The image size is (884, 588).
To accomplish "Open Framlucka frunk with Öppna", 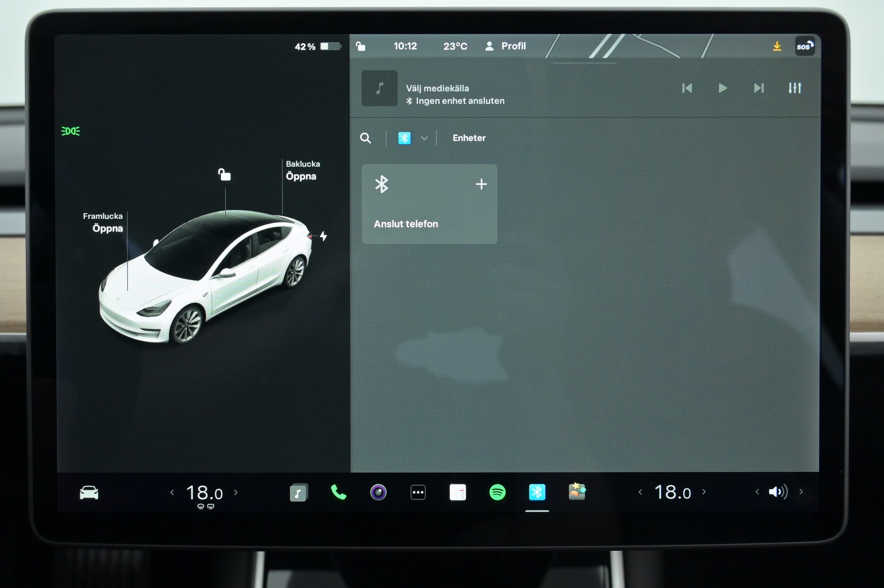I will pyautogui.click(x=107, y=228).
